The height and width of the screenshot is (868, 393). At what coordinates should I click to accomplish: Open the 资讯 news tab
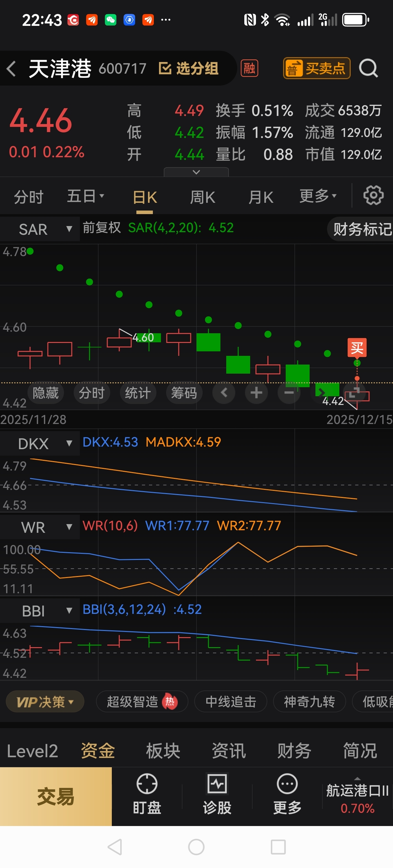tap(229, 751)
